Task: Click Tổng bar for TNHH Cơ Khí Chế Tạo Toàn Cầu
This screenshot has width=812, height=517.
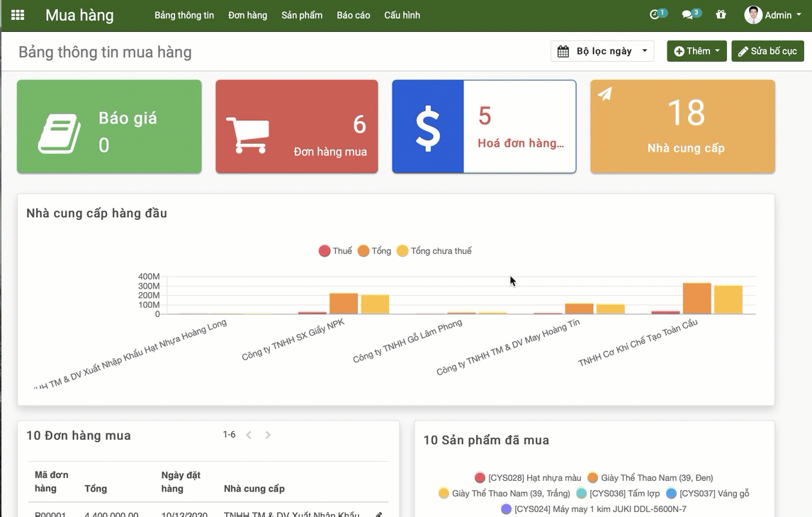Action: point(697,299)
